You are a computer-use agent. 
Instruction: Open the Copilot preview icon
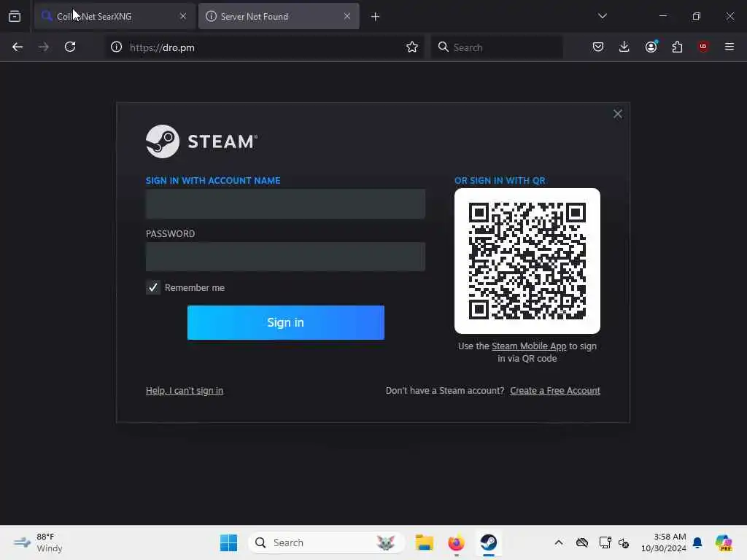724,542
